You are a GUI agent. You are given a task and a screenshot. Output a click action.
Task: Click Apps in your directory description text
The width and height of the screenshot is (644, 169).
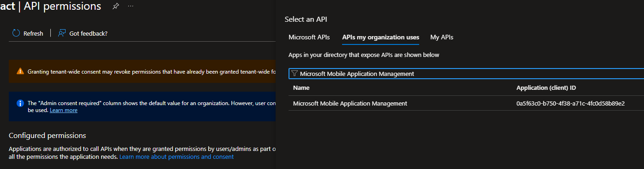coord(364,55)
